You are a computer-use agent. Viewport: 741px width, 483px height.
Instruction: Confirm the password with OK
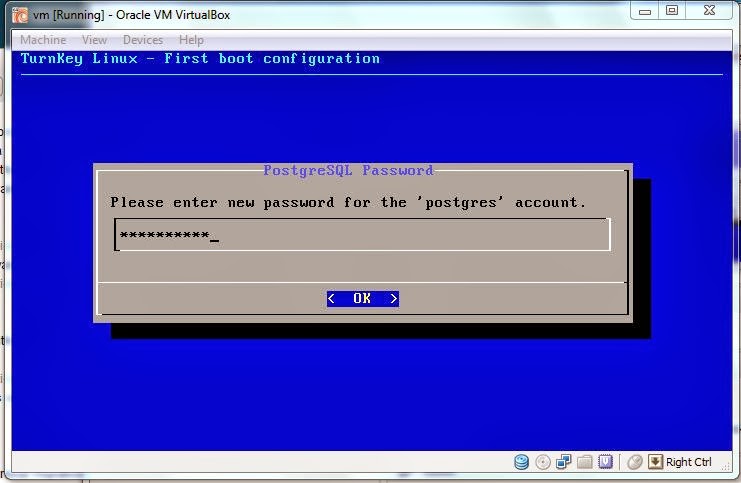pyautogui.click(x=362, y=298)
